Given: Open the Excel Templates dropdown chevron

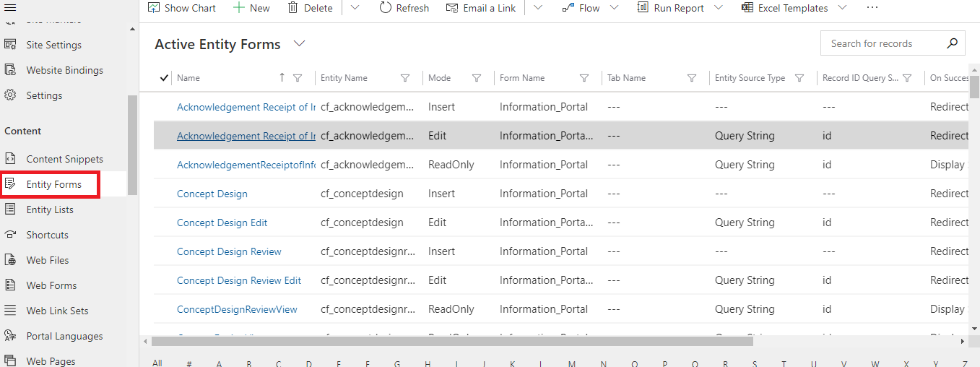Looking at the screenshot, I should (x=842, y=8).
